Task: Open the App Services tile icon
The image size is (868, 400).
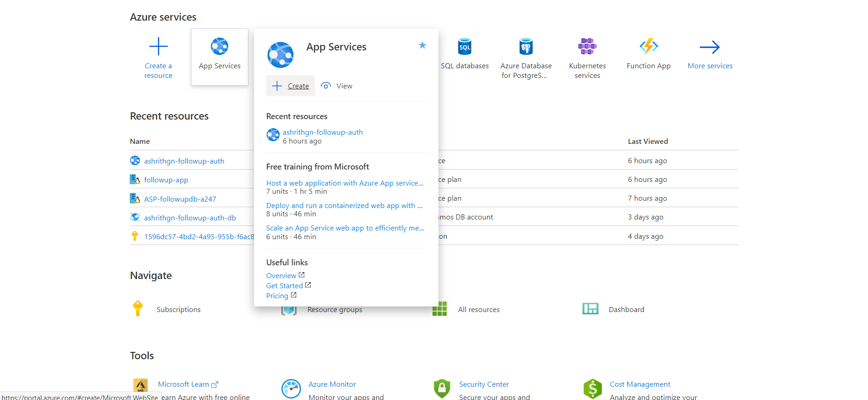Action: pos(220,46)
